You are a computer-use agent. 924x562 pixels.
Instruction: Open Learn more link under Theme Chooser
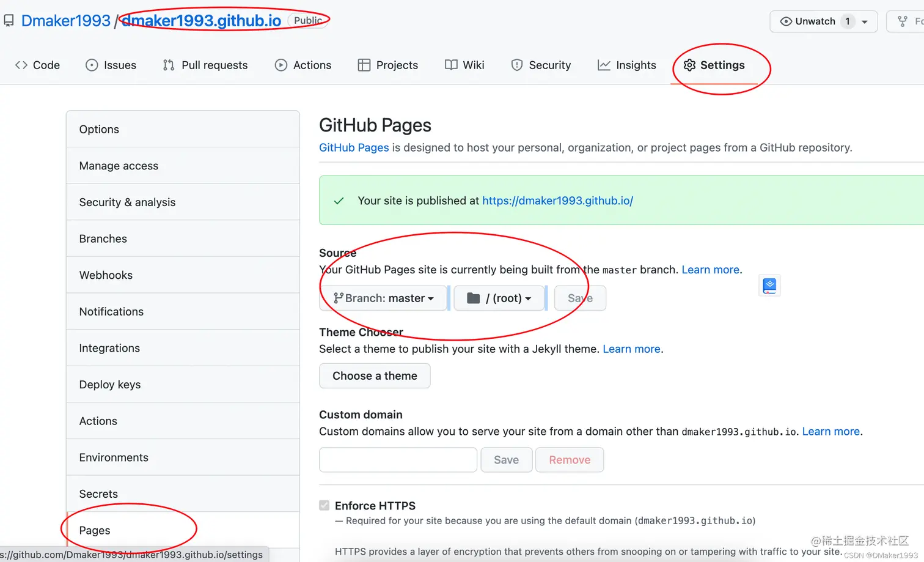pos(631,349)
